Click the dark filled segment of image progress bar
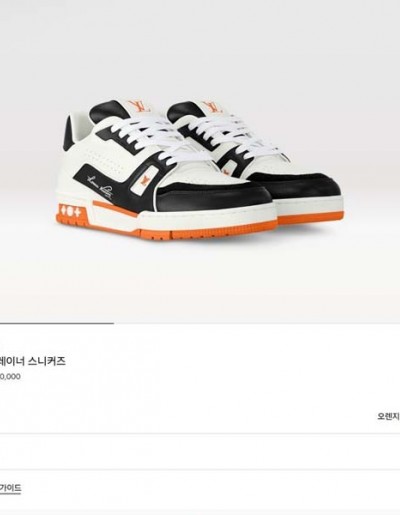This screenshot has height=515, width=400. [57, 323]
